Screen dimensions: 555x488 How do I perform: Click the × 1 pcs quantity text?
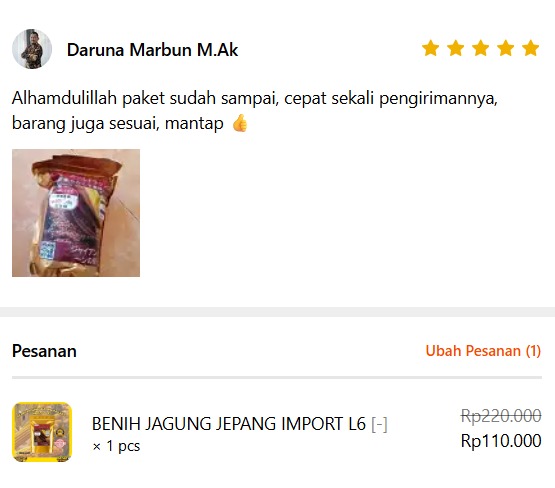[x=116, y=446]
